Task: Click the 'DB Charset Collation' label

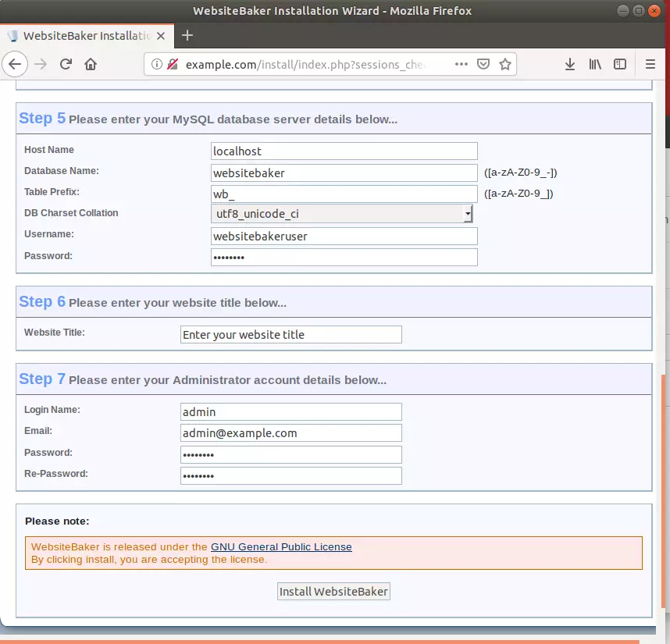Action: pos(71,212)
